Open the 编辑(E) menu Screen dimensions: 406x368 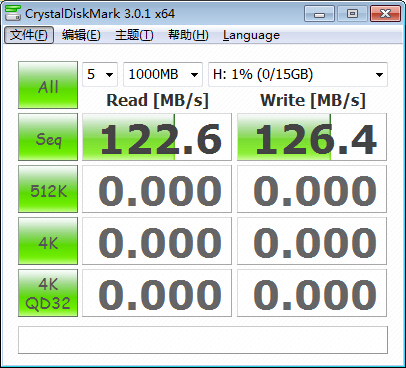(x=81, y=35)
